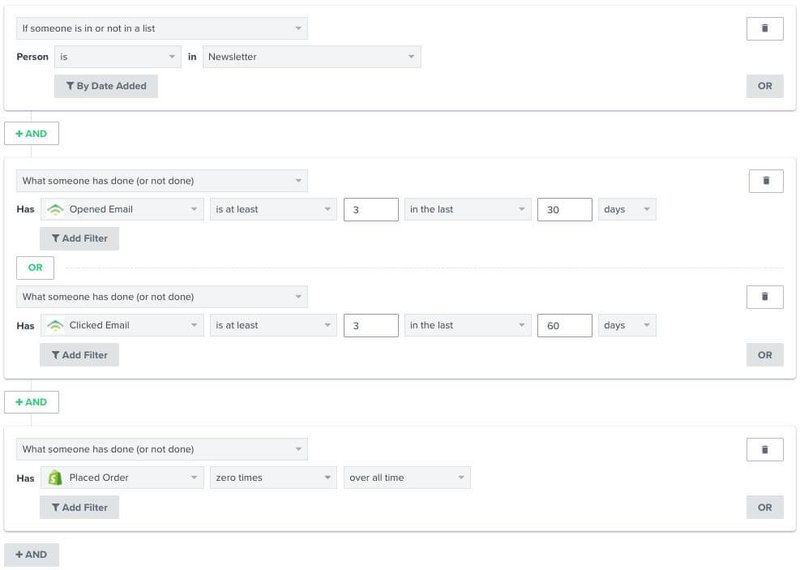Expand the Newsletter list dropdown
The height and width of the screenshot is (570, 800).
click(312, 57)
